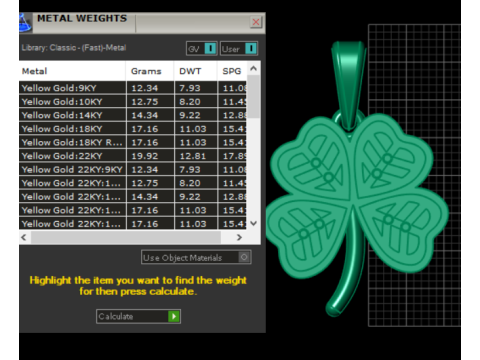Select the Yellow Gold:18KY R... row

click(x=133, y=142)
